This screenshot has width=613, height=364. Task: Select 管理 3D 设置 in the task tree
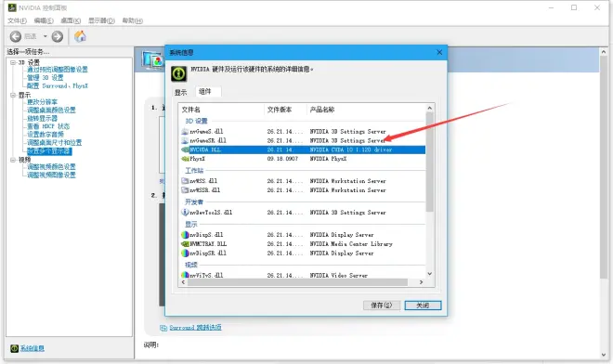(45, 78)
